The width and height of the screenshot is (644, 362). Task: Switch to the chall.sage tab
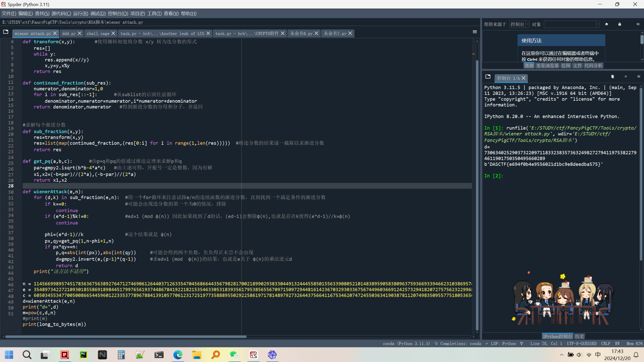point(98,33)
